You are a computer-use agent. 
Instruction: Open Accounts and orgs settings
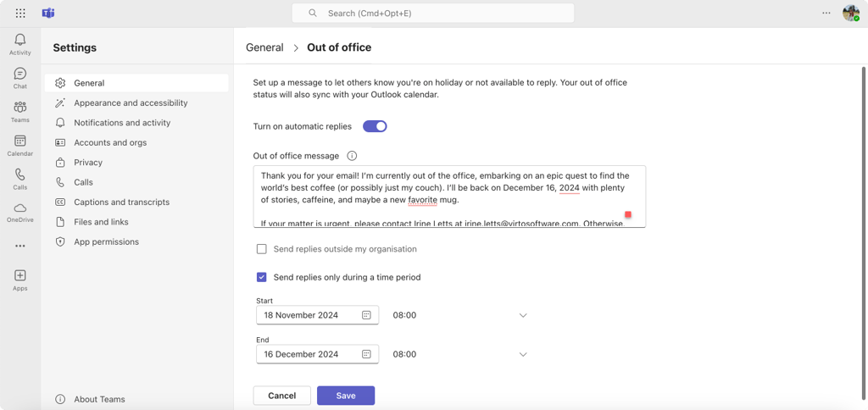point(136,143)
